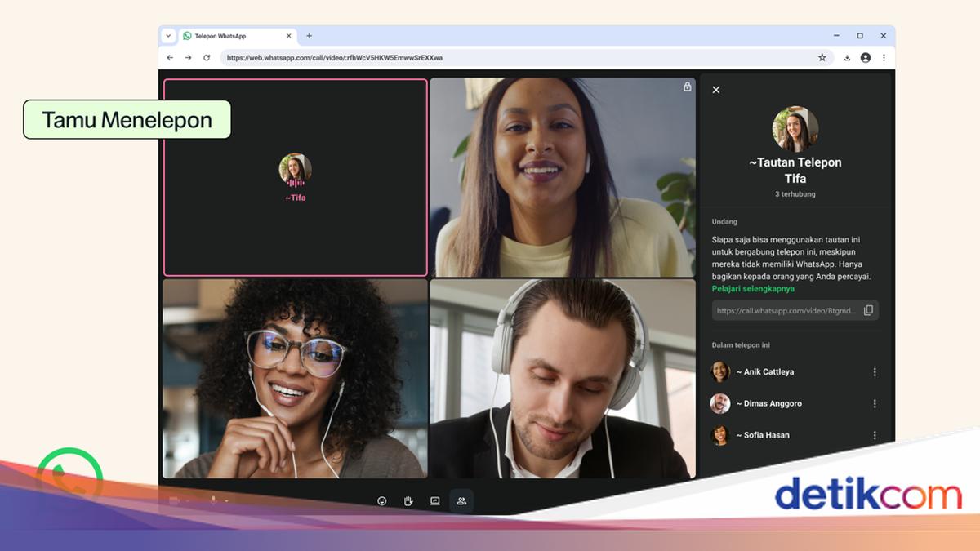Go back in the browser
980x551 pixels.
pos(170,58)
